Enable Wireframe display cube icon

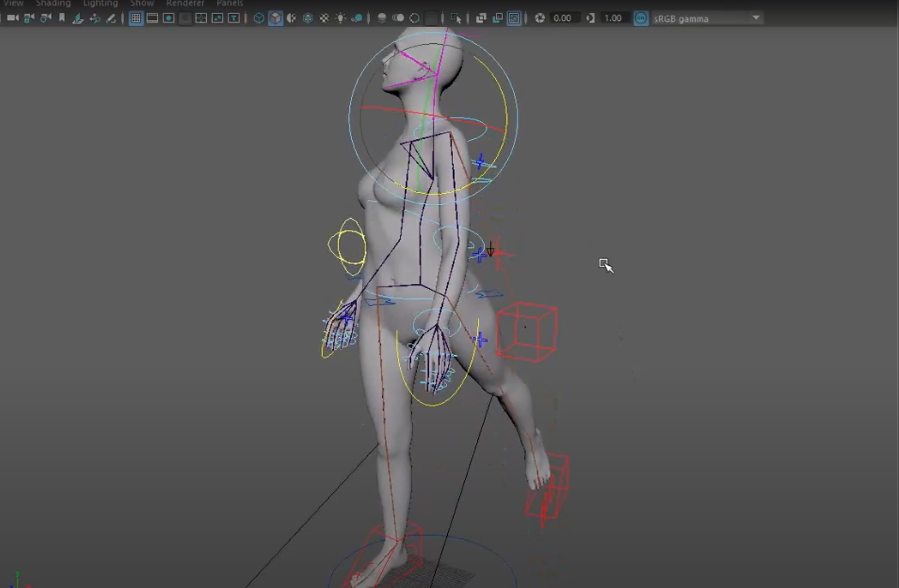coord(259,18)
